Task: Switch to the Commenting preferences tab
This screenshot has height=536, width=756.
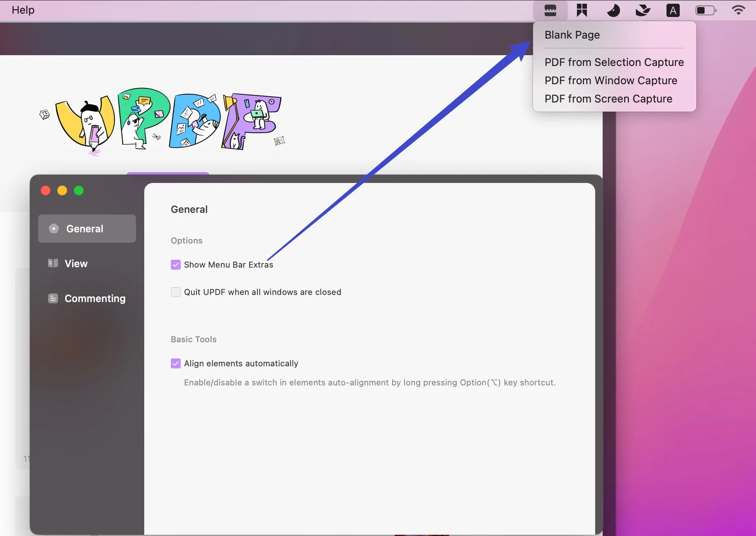Action: pos(87,298)
